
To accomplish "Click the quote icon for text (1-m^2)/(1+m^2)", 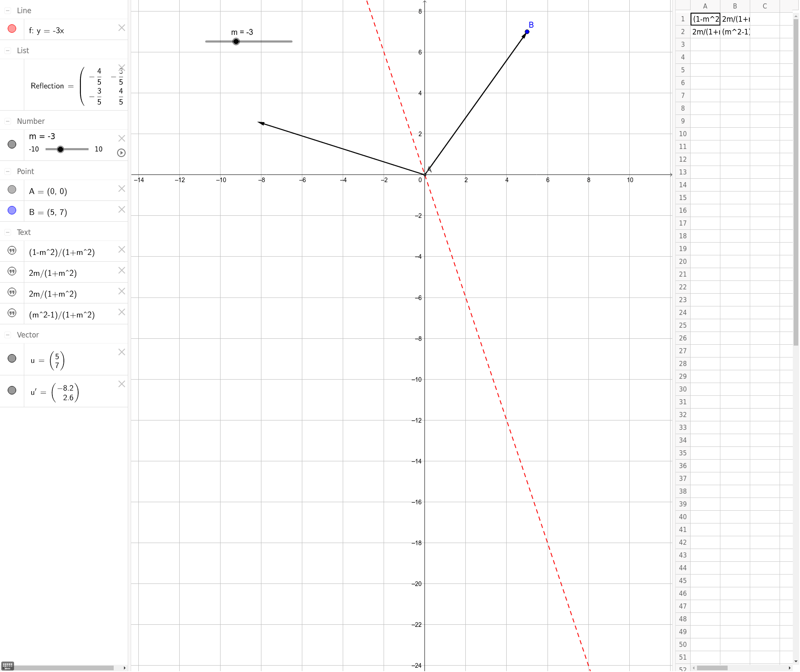I will click(11, 251).
